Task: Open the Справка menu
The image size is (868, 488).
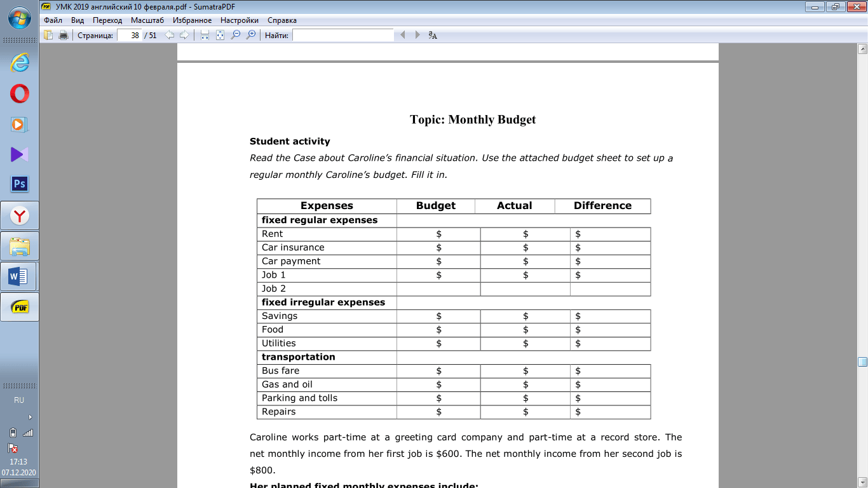Action: click(282, 20)
